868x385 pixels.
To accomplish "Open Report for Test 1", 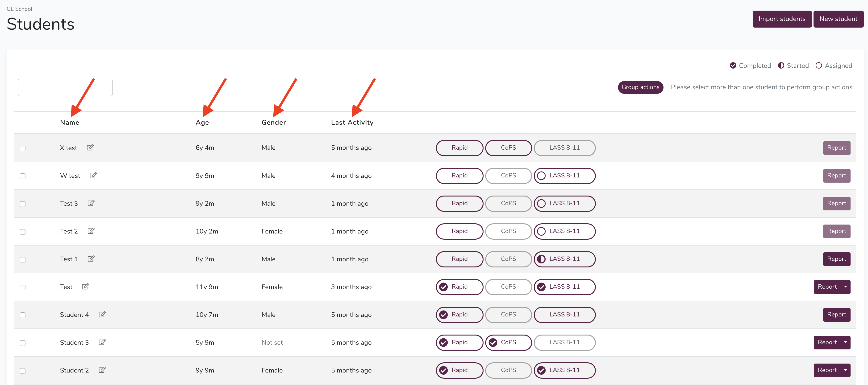I will pos(836,259).
